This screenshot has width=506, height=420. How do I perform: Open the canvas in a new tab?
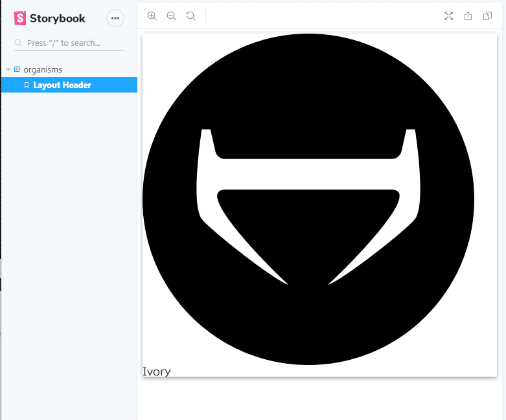tap(468, 16)
